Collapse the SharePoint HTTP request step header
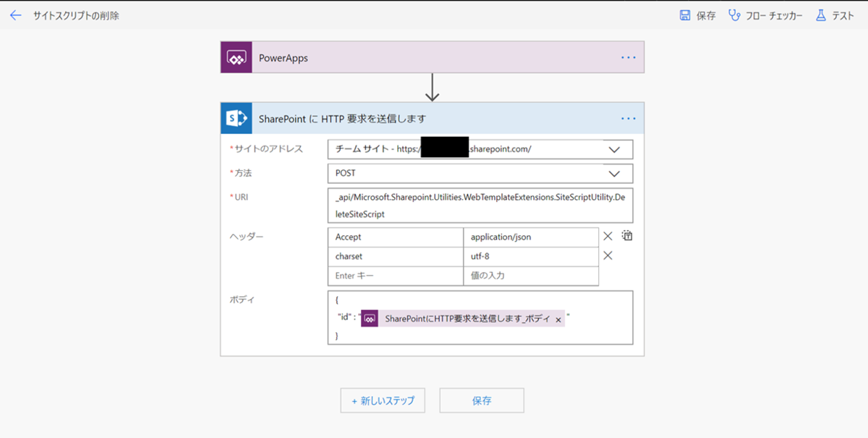The height and width of the screenshot is (438, 868). pyautogui.click(x=433, y=118)
